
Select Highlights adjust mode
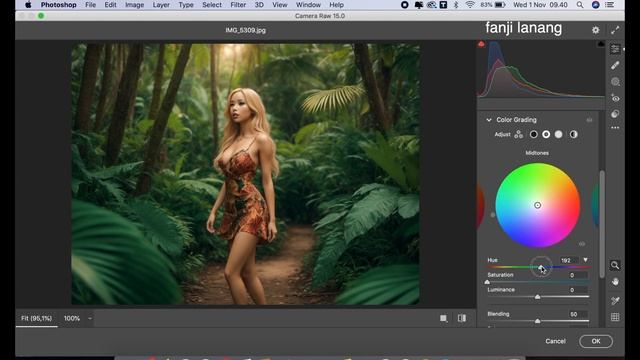(558, 134)
